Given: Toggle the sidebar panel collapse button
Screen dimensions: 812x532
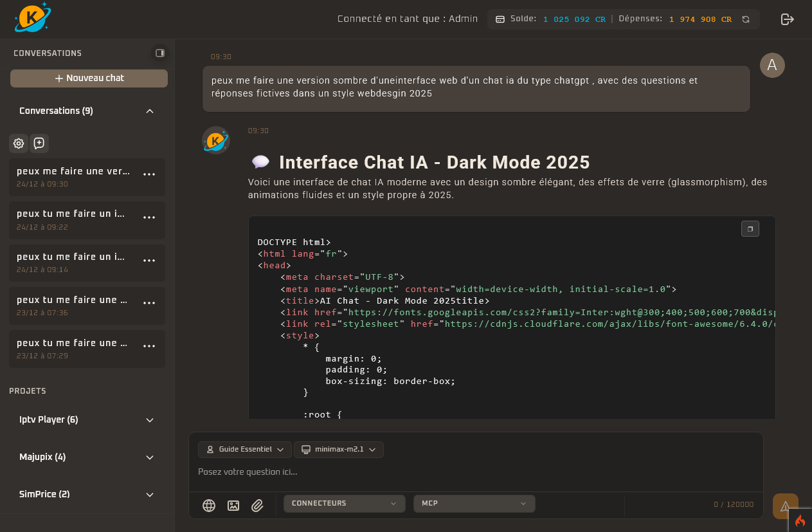Looking at the screenshot, I should 159,53.
